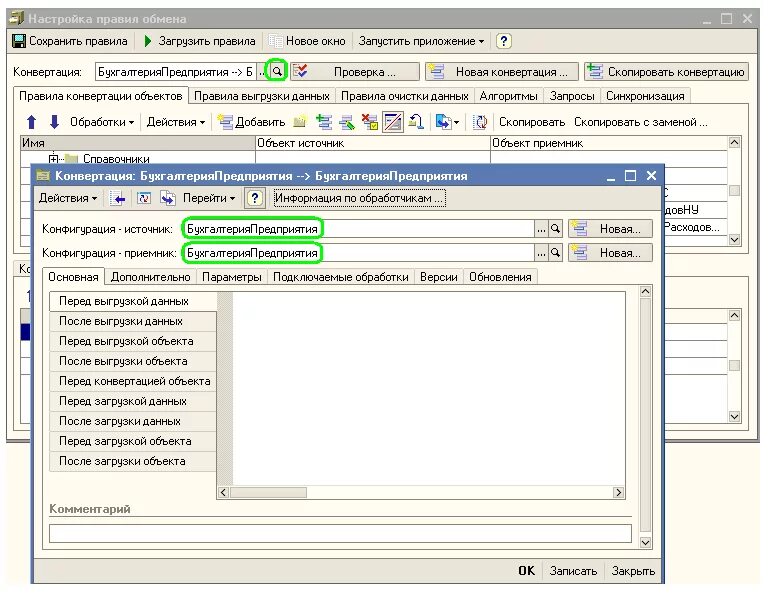
Task: Click ellipsis button in Конфигурация - приемник row
Action: (541, 253)
